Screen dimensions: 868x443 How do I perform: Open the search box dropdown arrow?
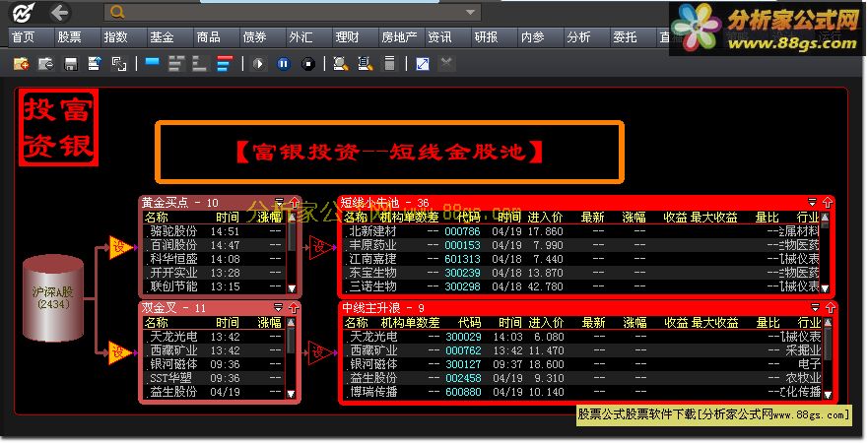pos(471,12)
